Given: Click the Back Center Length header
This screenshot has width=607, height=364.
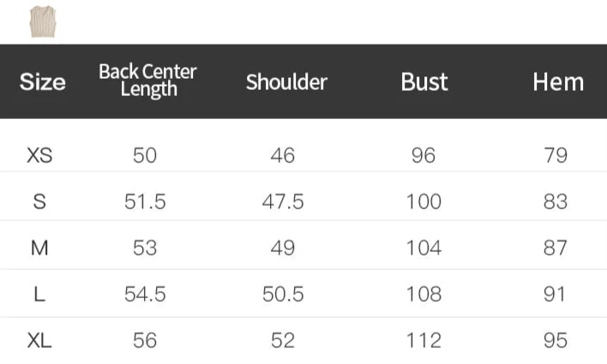Looking at the screenshot, I should point(147,81).
